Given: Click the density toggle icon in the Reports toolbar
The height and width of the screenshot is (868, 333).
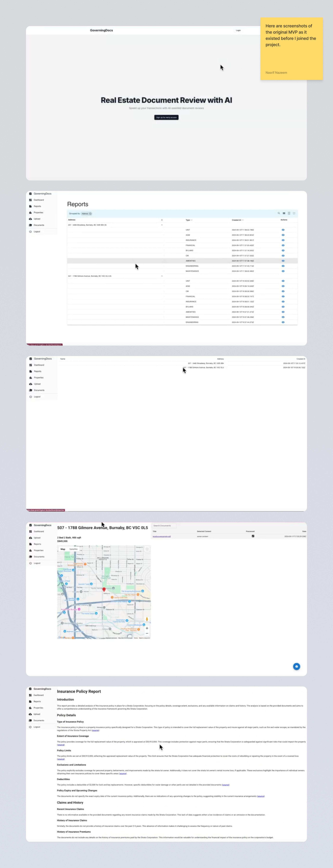Looking at the screenshot, I should 289,213.
